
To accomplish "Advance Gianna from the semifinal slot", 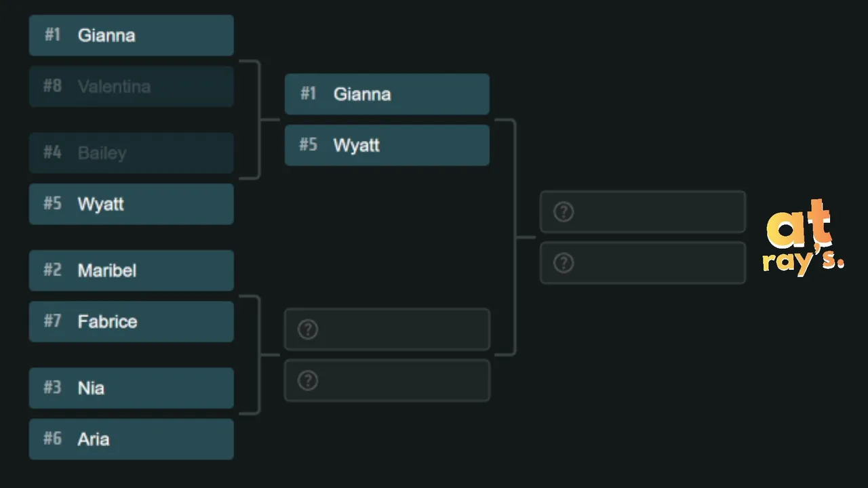I will [362, 94].
